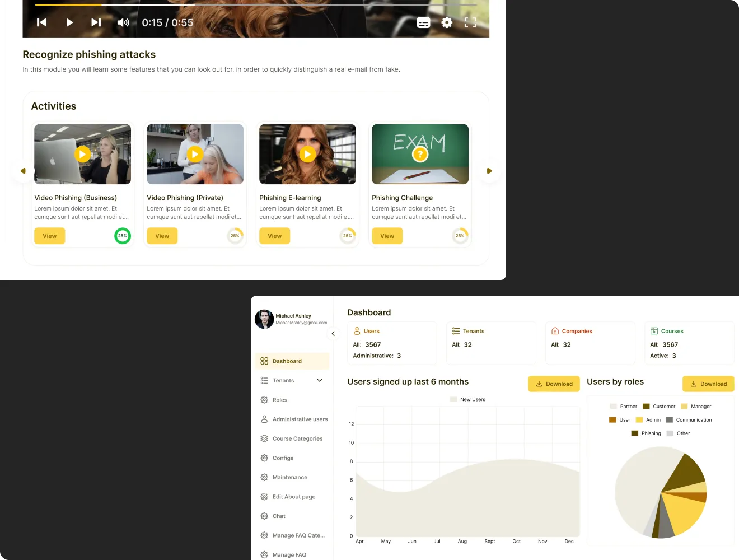Expand the Tenants sidebar dropdown
This screenshot has width=739, height=560.
click(x=320, y=381)
